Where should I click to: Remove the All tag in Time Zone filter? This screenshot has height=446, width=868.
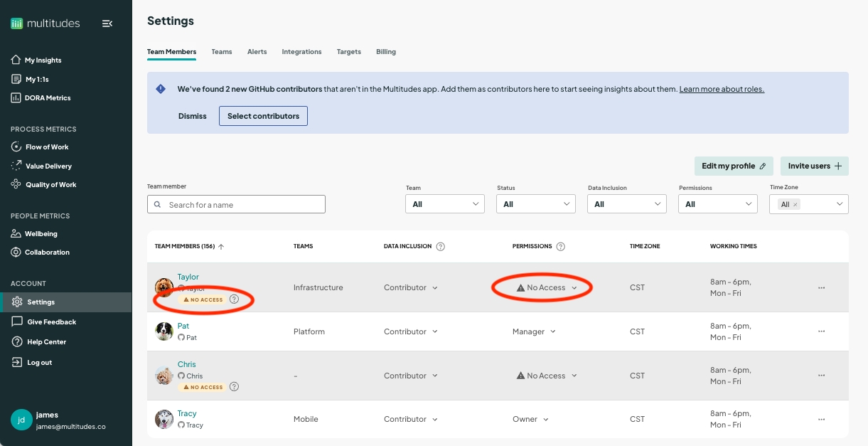(x=795, y=205)
